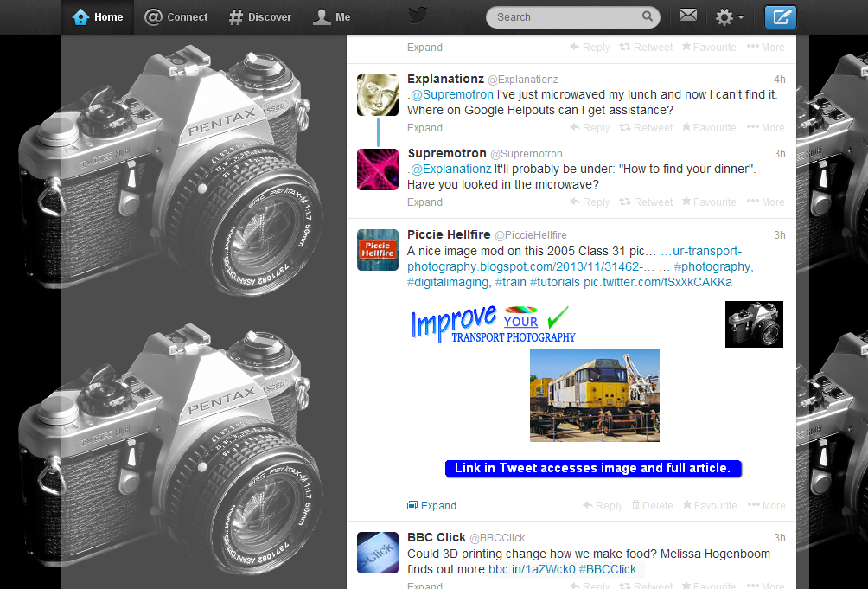Open the bbc.in/1aZWck0 link
This screenshot has height=589, width=868.
pyautogui.click(x=532, y=569)
